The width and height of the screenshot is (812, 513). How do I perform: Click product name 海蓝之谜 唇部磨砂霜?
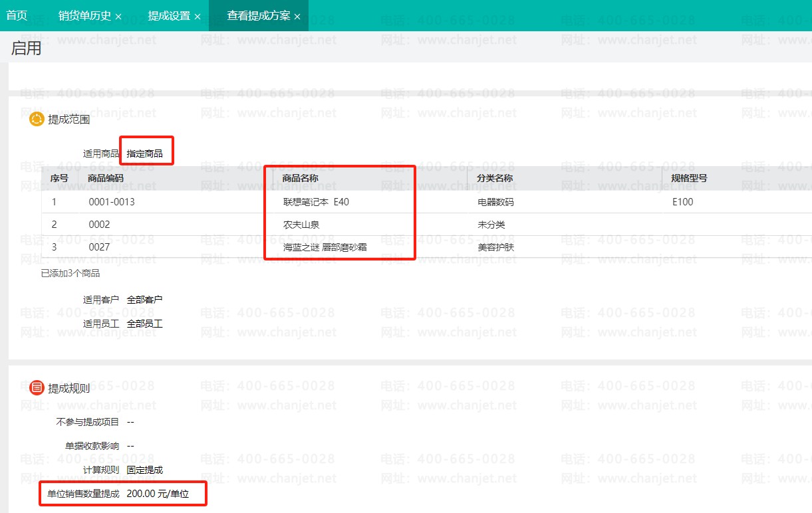pyautogui.click(x=325, y=247)
